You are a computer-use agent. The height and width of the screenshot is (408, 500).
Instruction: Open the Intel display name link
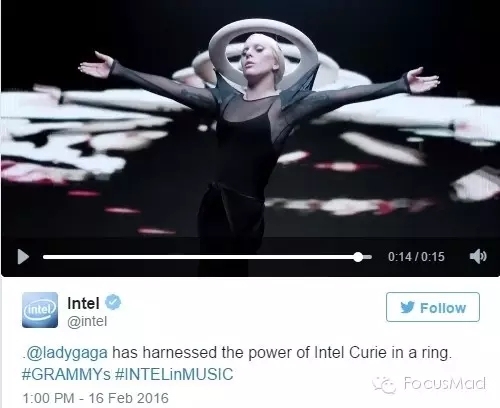click(x=83, y=303)
